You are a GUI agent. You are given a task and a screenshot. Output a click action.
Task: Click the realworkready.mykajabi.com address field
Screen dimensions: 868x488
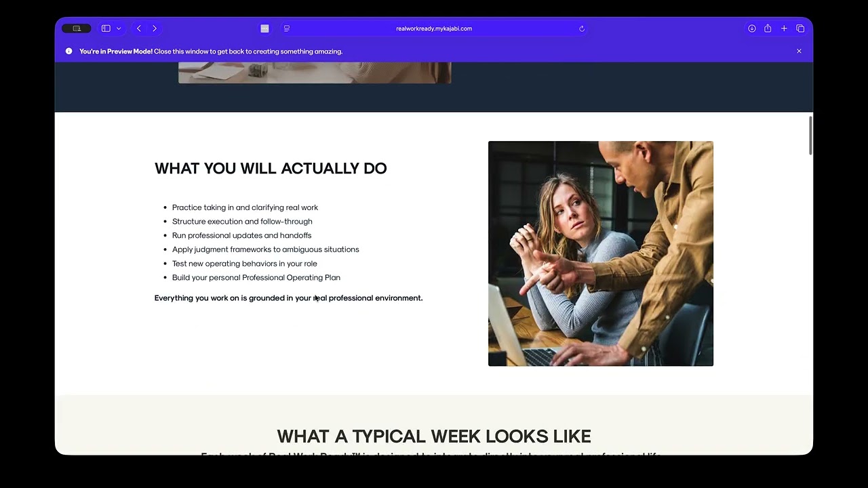pyautogui.click(x=434, y=28)
